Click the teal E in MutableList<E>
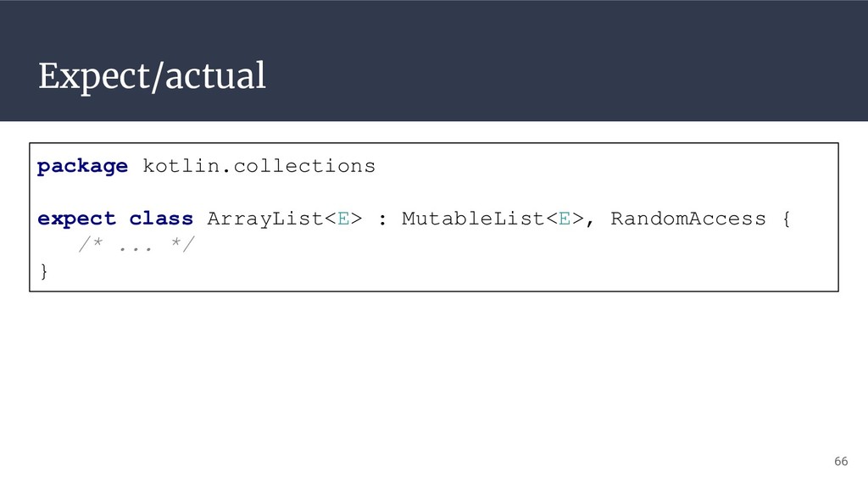Viewport: 868px width, 488px height. [x=565, y=219]
